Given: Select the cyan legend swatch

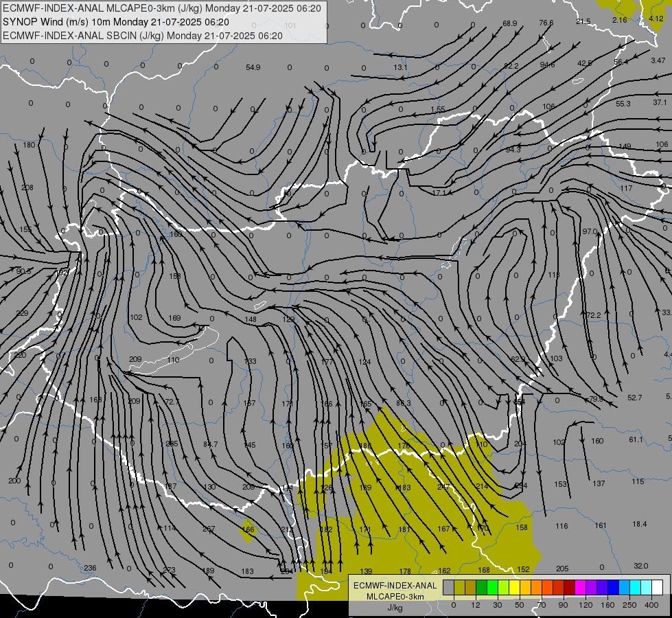Looking at the screenshot, I should (x=636, y=587).
